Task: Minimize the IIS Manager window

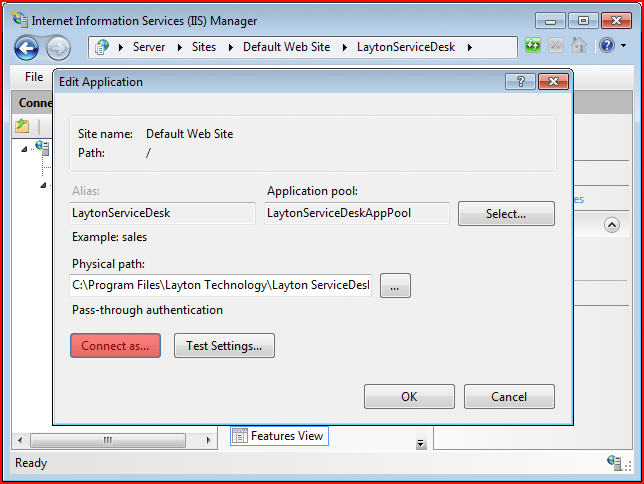Action: click(550, 21)
